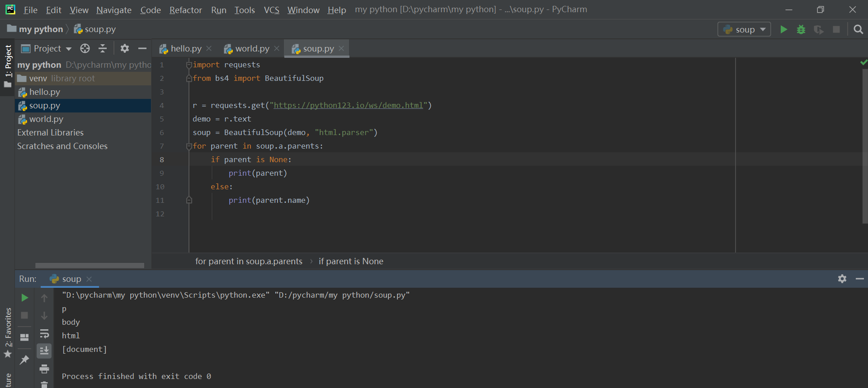Click green inspection checkmark indicator
This screenshot has height=388, width=868.
tap(863, 62)
